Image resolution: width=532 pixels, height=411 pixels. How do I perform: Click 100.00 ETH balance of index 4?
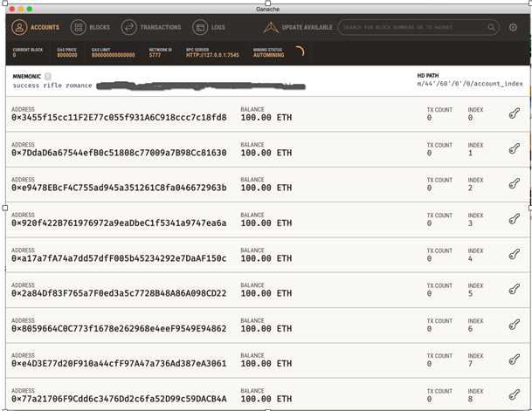(266, 258)
